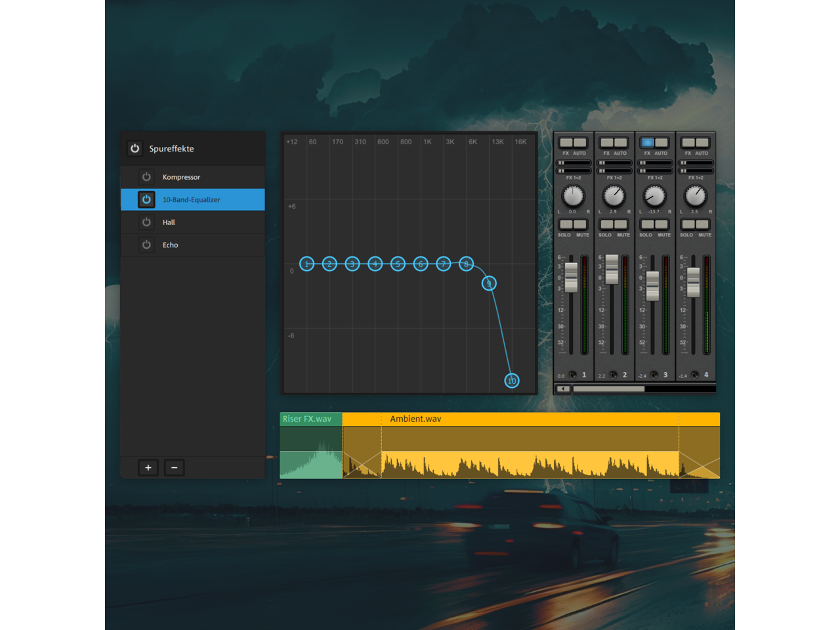This screenshot has height=630, width=840.
Task: Click the channel 2 volume fader handle
Action: [612, 269]
